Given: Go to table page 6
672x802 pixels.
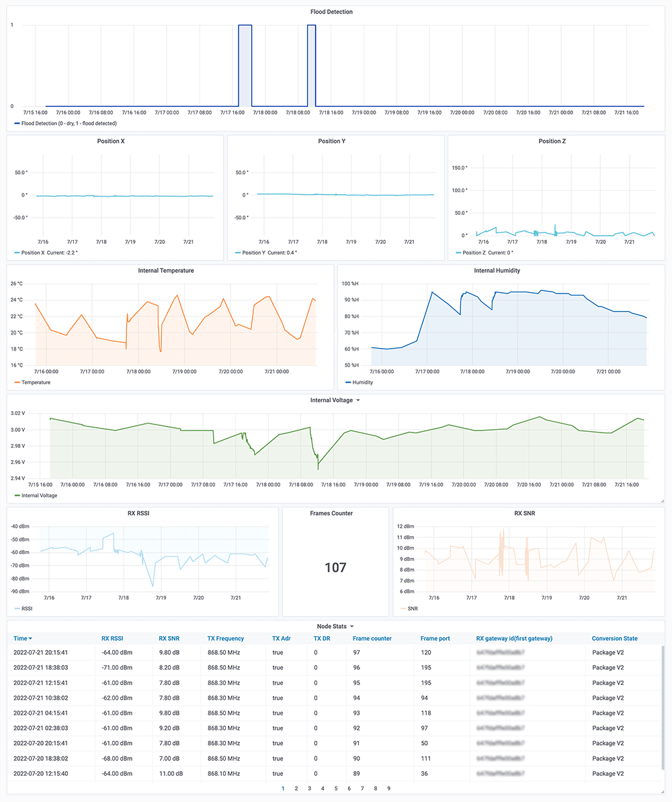Looking at the screenshot, I should [x=349, y=789].
